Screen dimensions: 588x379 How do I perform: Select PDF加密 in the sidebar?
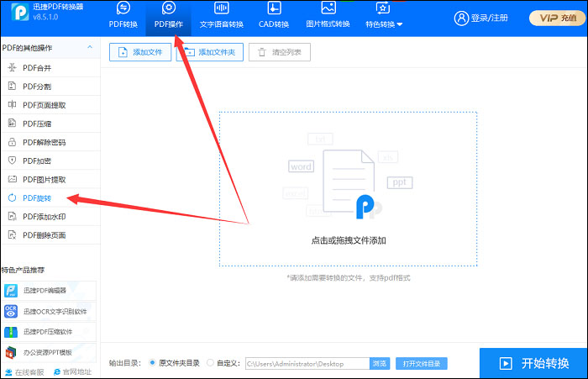pos(50,161)
